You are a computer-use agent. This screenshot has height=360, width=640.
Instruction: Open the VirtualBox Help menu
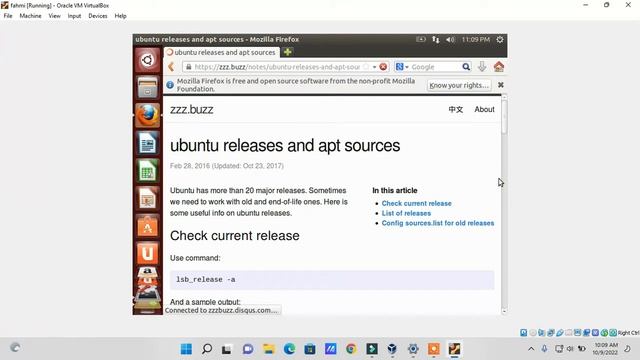[120, 16]
